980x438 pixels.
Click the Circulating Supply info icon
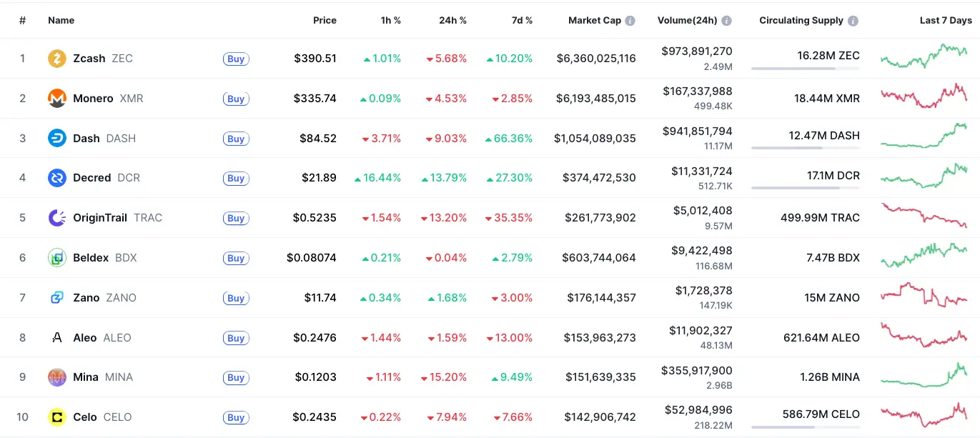pyautogui.click(x=853, y=21)
